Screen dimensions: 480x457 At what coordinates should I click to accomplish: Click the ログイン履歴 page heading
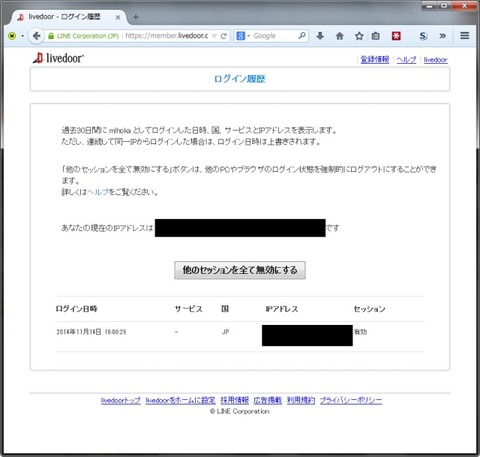tap(240, 79)
